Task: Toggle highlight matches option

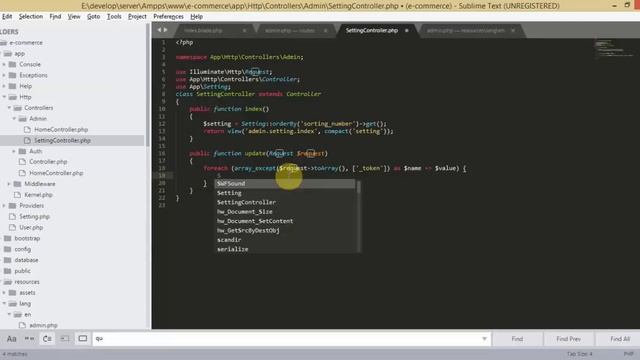Action: 82,338
